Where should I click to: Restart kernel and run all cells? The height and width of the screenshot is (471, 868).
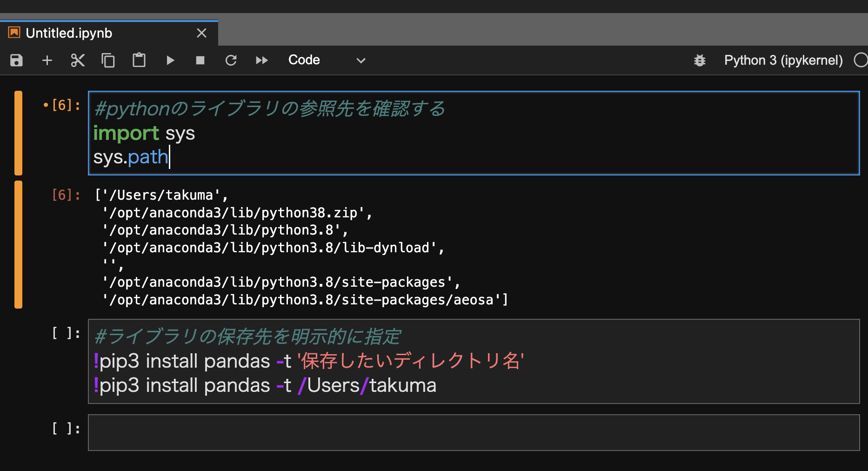[261, 61]
